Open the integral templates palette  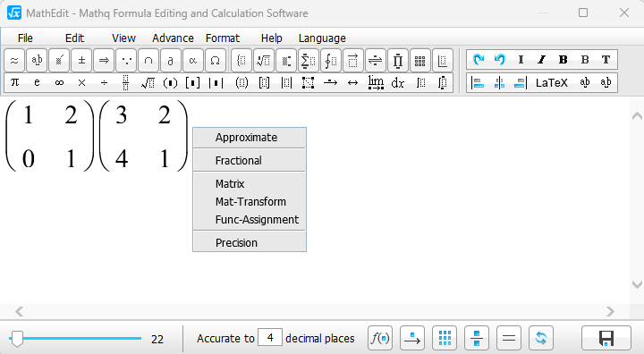[x=331, y=61]
